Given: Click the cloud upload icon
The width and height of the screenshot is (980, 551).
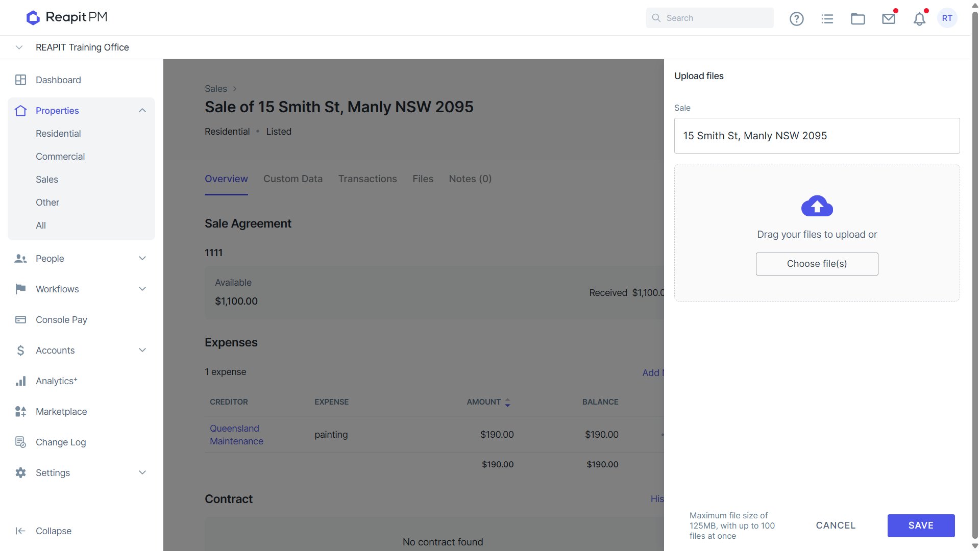Looking at the screenshot, I should pos(817,206).
